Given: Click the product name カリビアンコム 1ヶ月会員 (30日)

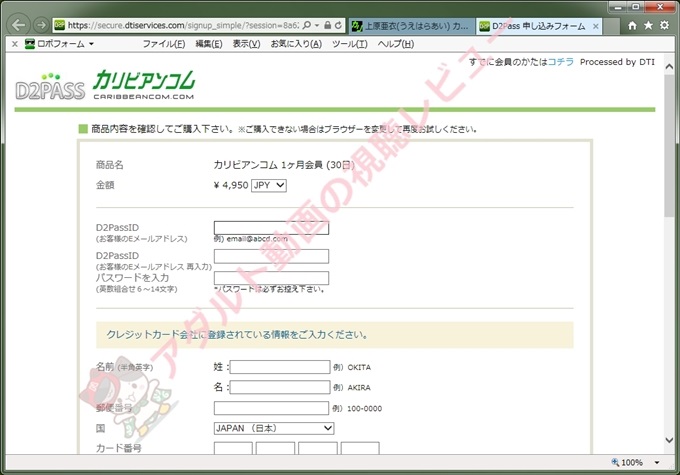Looking at the screenshot, I should point(284,165).
